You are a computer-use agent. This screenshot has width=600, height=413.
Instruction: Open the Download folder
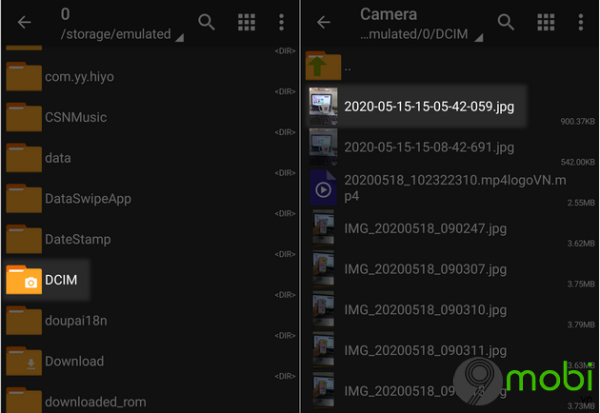73,361
